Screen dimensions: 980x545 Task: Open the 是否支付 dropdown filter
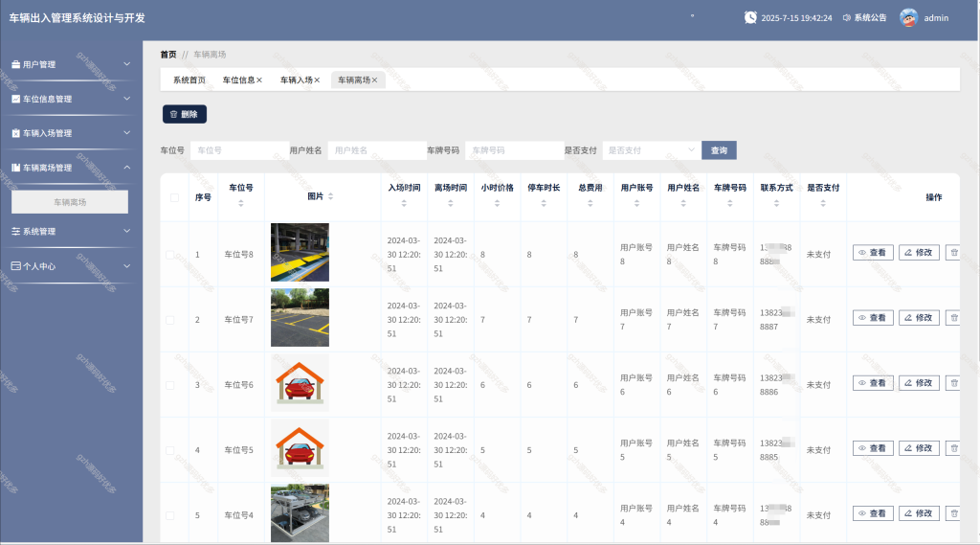(651, 150)
